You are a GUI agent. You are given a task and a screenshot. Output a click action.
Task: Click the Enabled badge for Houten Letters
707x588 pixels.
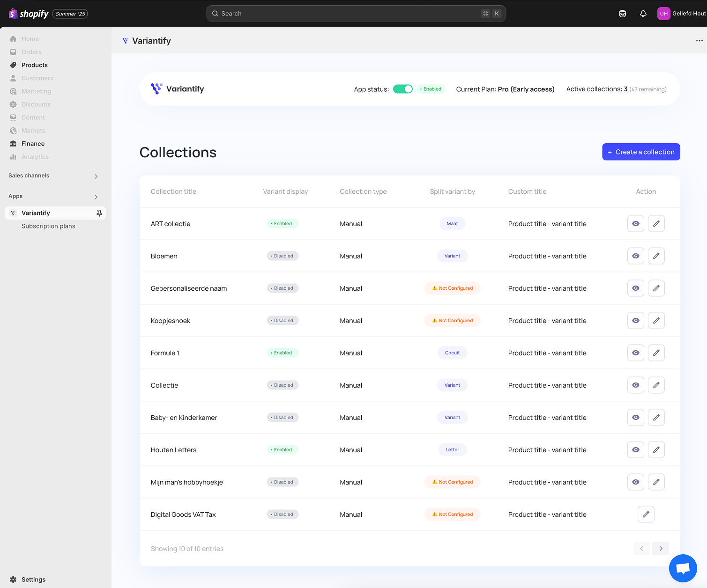(x=283, y=450)
